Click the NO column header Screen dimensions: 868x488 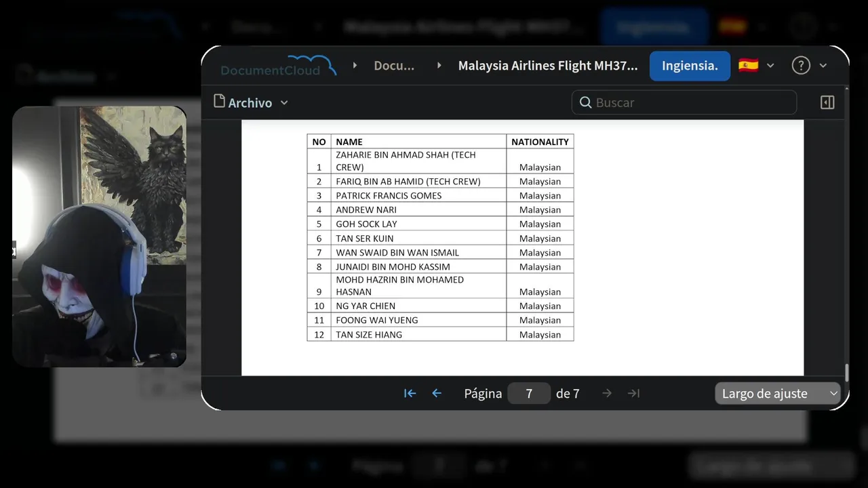tap(319, 142)
